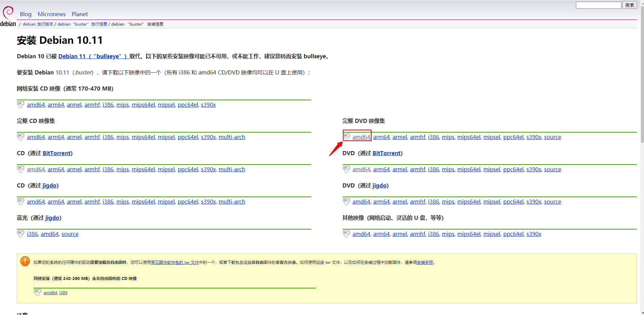
Task: Choose multi-arch in CD BitTorrent row
Action: pos(232,169)
